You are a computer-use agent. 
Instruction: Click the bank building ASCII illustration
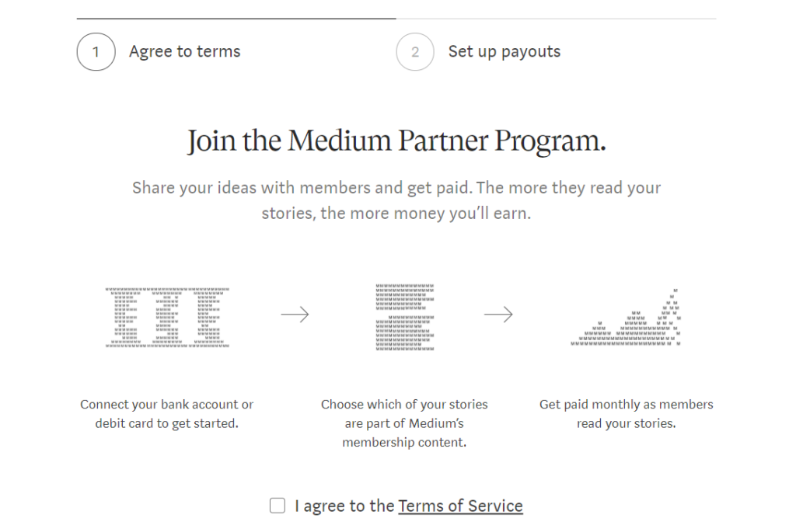[168, 317]
